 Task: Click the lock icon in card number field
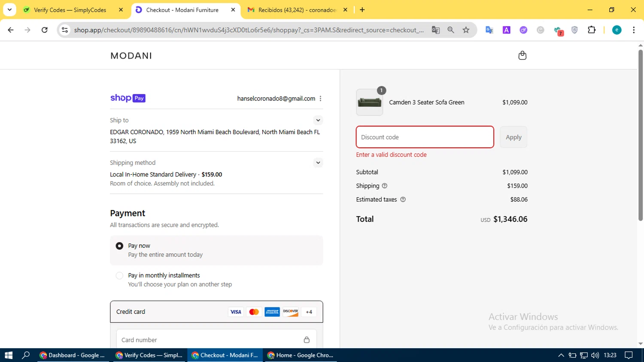tap(307, 340)
